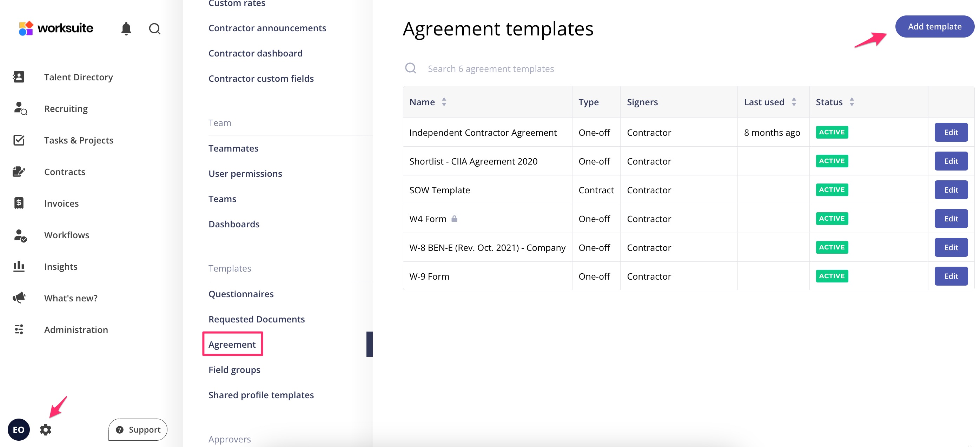Screen dimensions: 980x447
Task: Click the What's new megaphone icon
Action: pos(19,298)
